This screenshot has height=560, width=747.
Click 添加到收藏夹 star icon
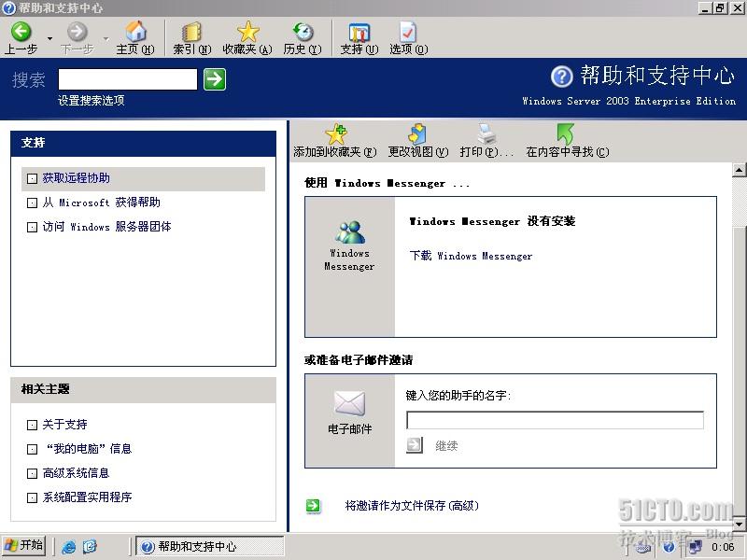pos(336,133)
